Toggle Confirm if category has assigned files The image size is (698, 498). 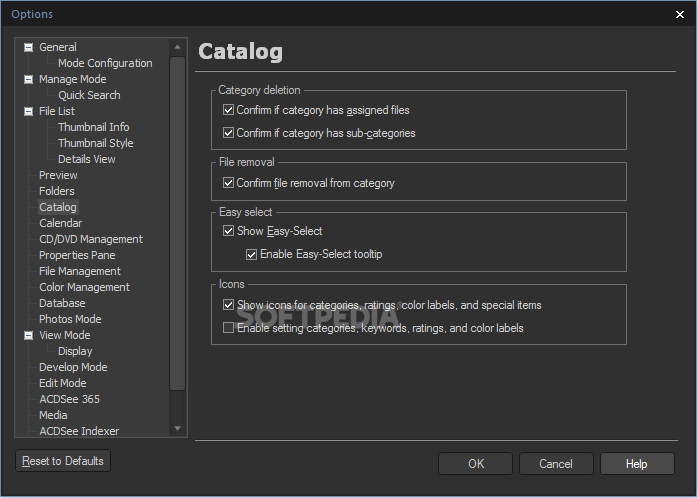pos(228,110)
